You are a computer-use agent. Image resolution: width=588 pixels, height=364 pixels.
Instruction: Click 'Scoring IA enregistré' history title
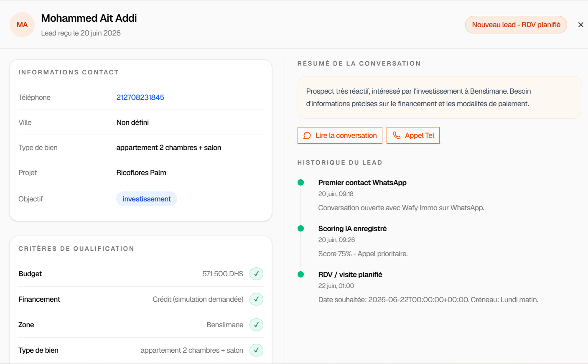[x=352, y=229]
